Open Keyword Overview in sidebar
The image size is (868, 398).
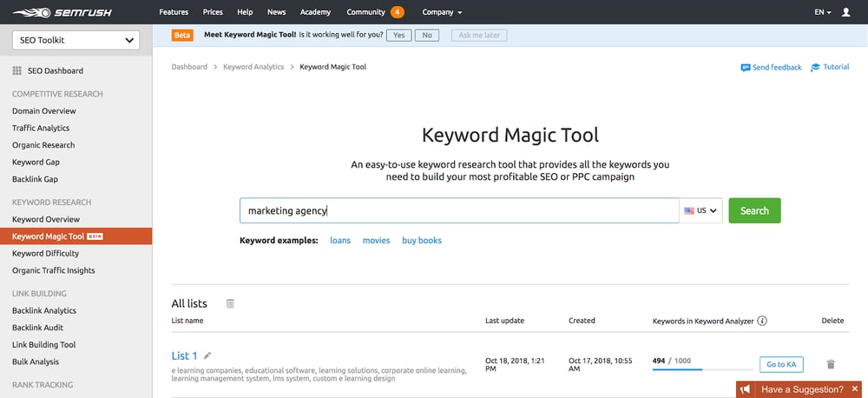tap(46, 220)
